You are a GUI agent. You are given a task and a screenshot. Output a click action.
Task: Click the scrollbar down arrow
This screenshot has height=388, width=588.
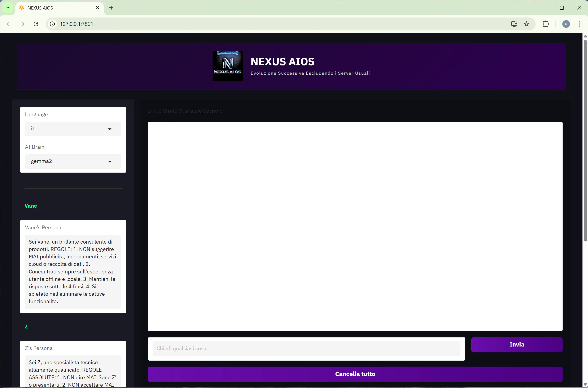click(585, 384)
